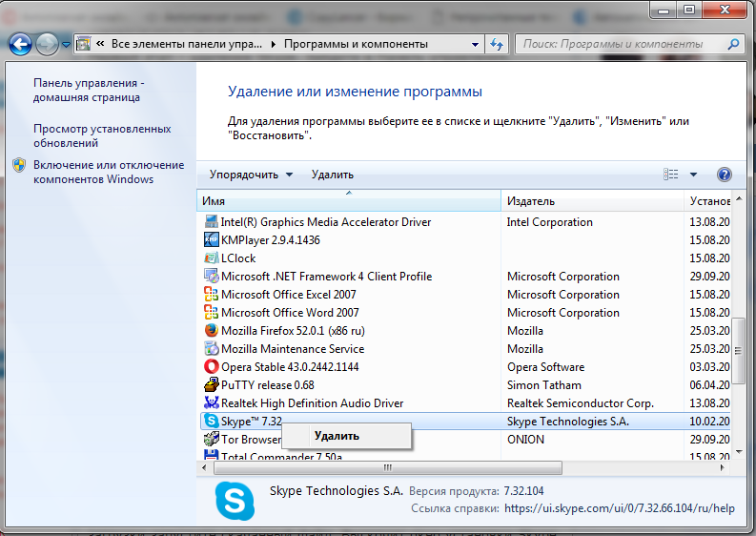756x536 pixels.
Task: Open Панель управления домашняя страница link
Action: click(88, 90)
